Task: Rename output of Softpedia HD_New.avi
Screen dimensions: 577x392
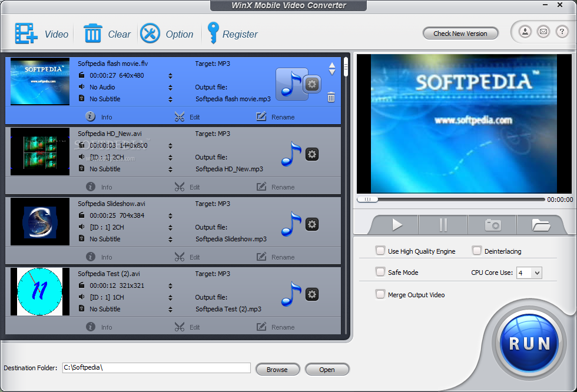Action: [x=276, y=187]
